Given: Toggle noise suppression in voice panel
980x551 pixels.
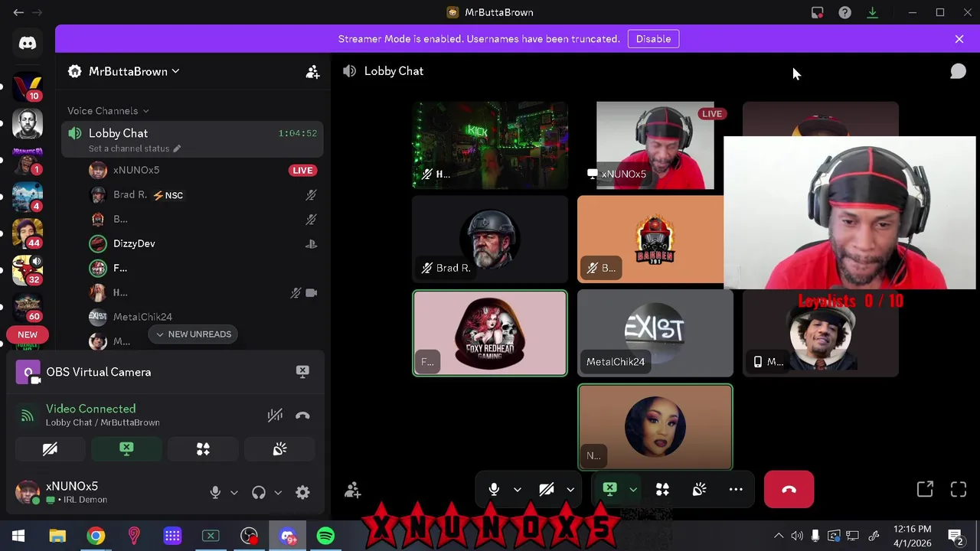Looking at the screenshot, I should [275, 416].
